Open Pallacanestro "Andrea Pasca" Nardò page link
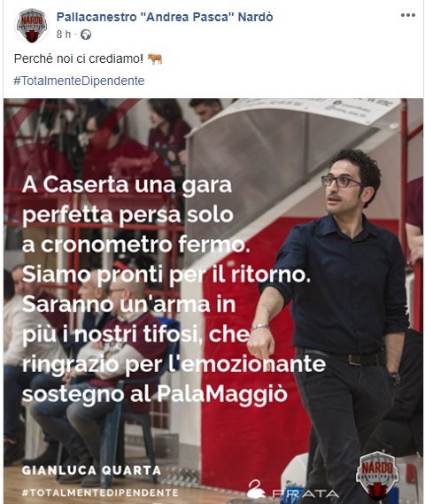The image size is (425, 504). 165,17
